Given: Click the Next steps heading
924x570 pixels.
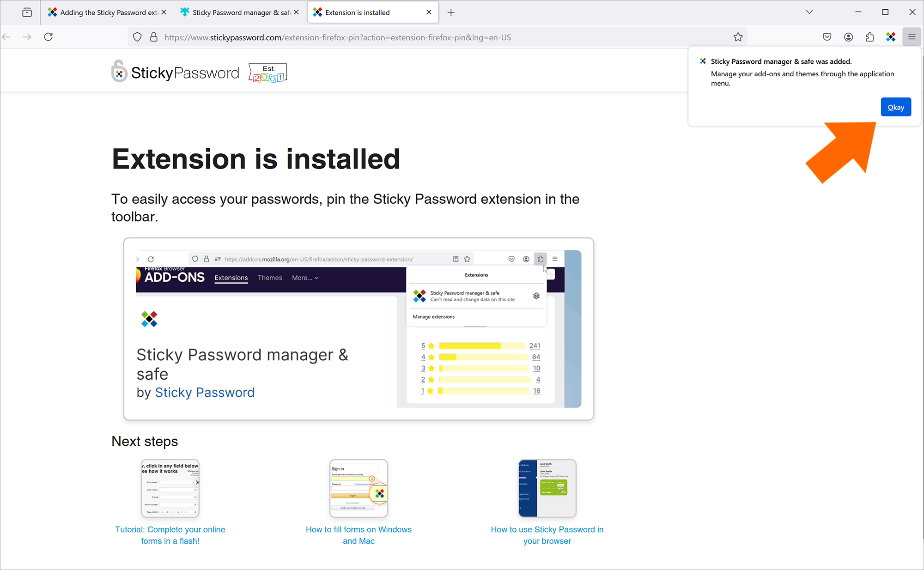Looking at the screenshot, I should tap(145, 441).
